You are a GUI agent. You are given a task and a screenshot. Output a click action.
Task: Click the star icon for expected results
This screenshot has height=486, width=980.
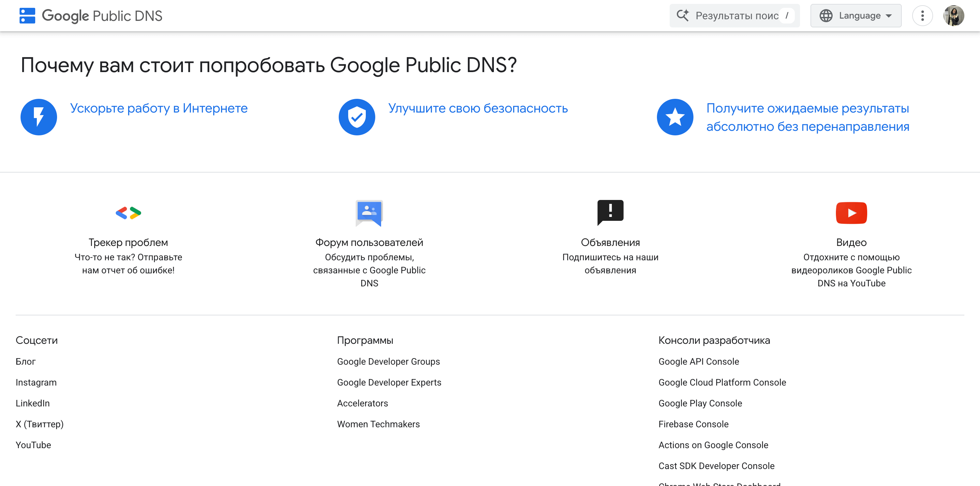coord(675,117)
